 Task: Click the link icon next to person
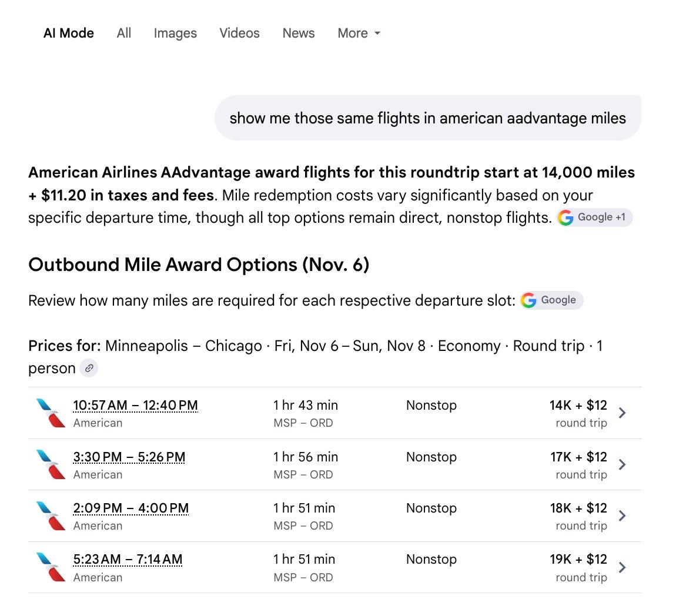(89, 368)
